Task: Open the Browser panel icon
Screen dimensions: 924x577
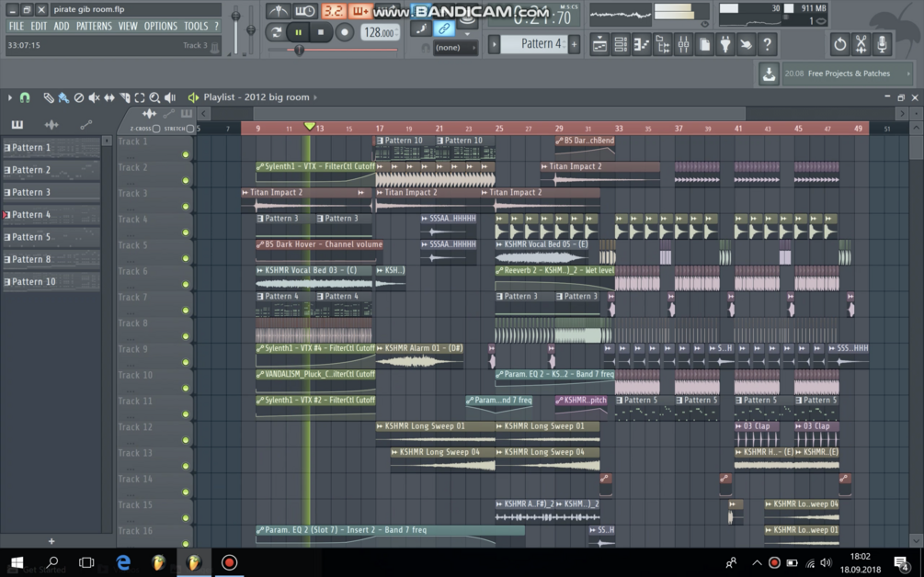Action: point(663,43)
